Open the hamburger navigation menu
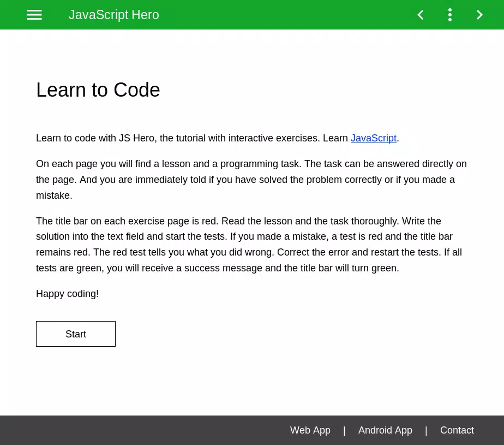The width and height of the screenshot is (504, 445). (34, 15)
